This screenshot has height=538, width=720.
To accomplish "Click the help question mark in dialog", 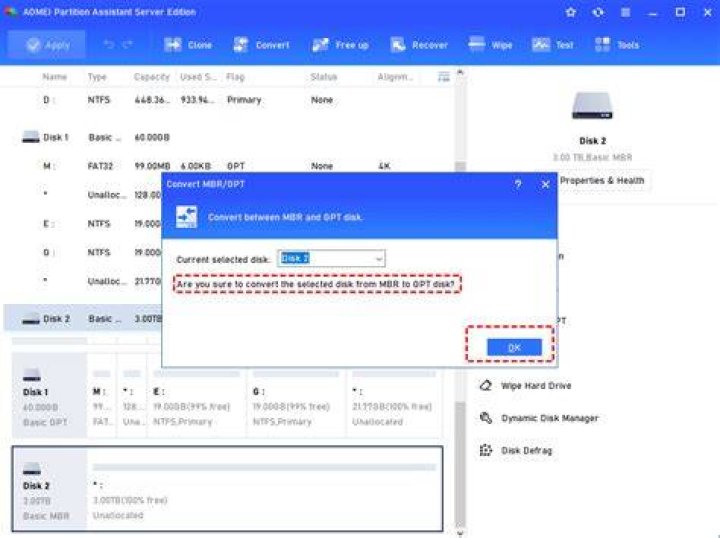I will [518, 184].
